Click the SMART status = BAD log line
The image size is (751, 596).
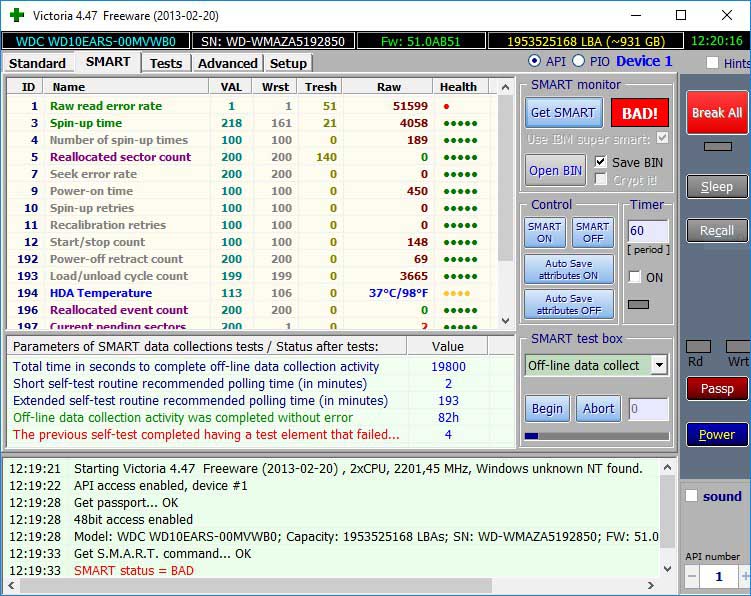pyautogui.click(x=134, y=571)
